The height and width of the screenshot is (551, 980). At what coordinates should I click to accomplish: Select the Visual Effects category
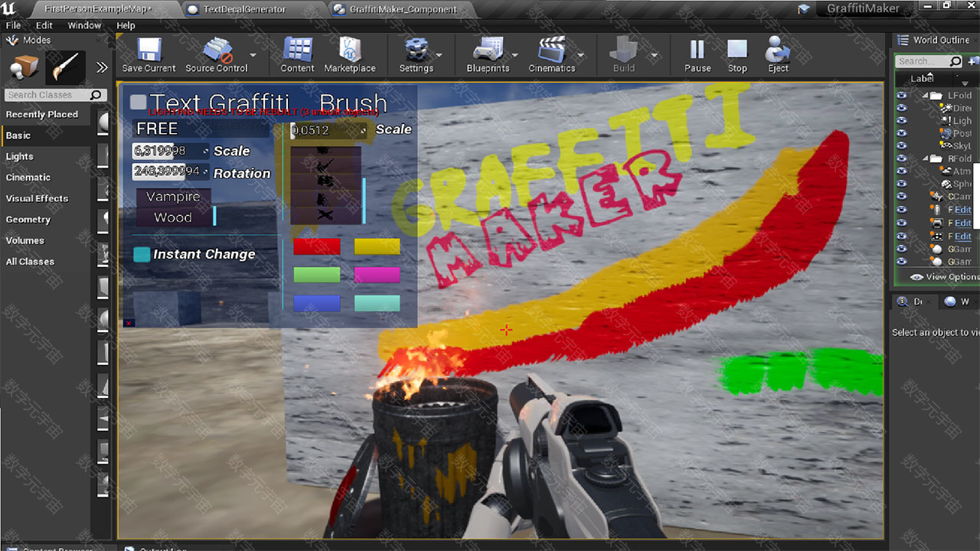37,198
